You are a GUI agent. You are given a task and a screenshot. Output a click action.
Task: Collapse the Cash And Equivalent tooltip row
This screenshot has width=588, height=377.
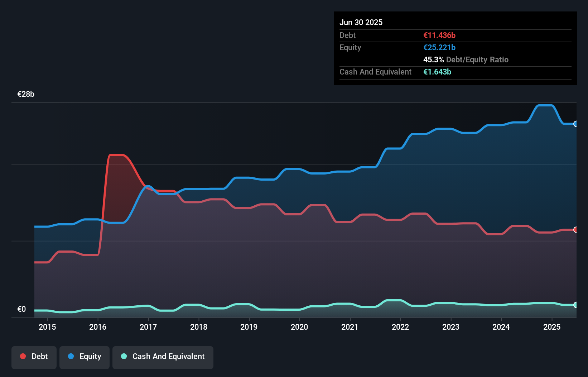tap(375, 72)
